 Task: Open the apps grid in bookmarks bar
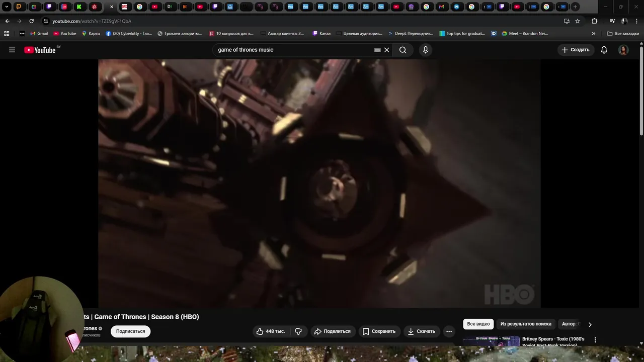(x=7, y=34)
